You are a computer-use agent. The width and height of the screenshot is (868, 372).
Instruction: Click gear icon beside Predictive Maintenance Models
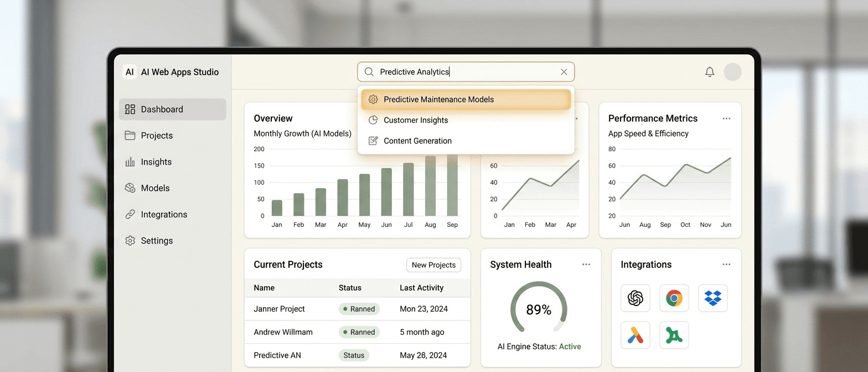(x=373, y=100)
